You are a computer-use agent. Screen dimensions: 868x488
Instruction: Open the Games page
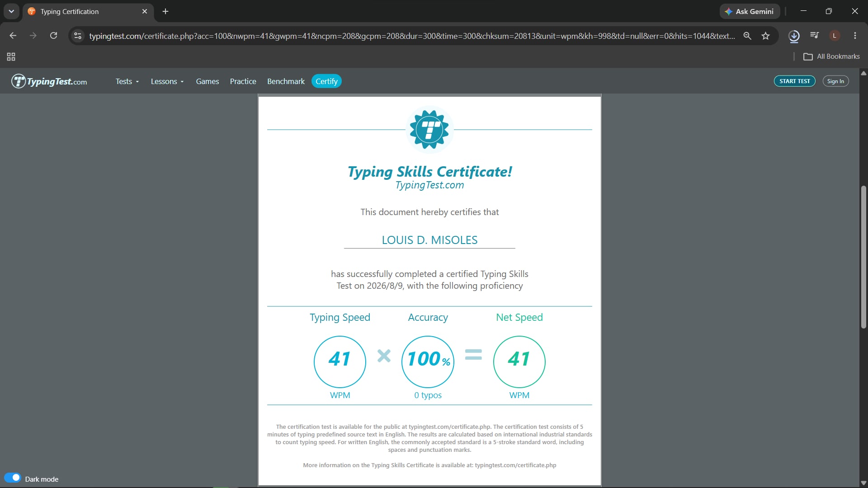point(208,81)
